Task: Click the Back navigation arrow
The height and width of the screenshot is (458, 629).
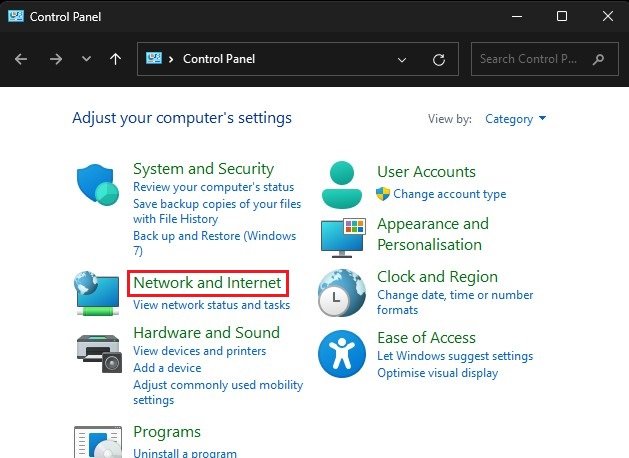Action: [x=23, y=59]
